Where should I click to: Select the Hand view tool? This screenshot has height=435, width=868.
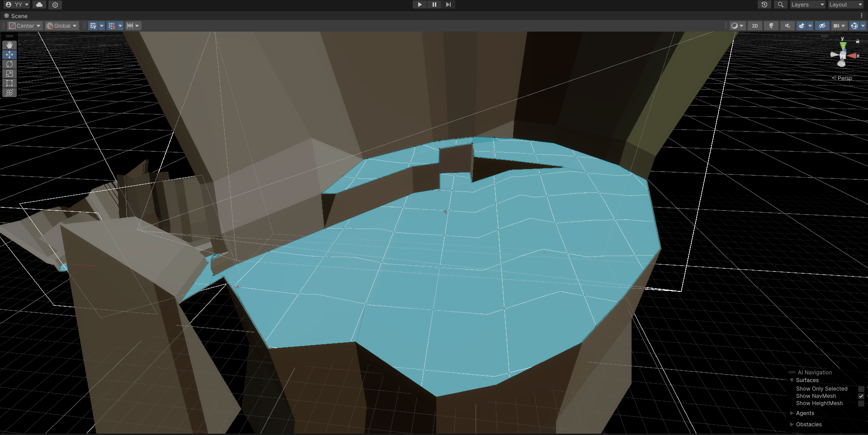(x=9, y=45)
